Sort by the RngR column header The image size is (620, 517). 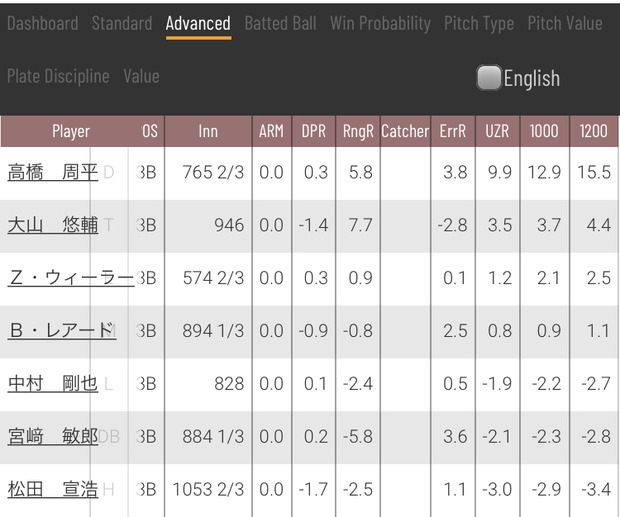(x=358, y=131)
